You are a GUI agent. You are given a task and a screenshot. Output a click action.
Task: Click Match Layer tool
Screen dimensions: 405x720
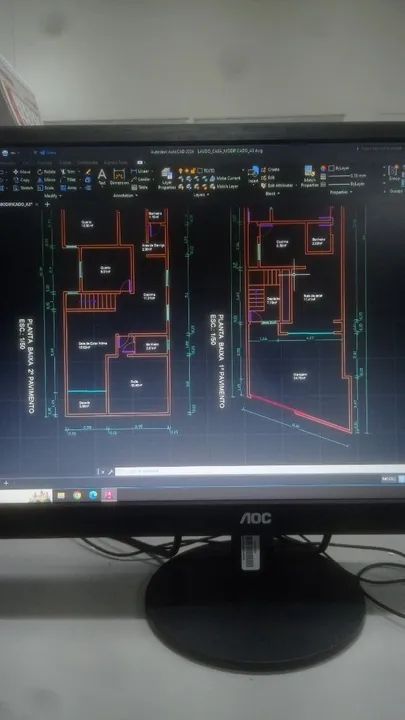pyautogui.click(x=224, y=186)
